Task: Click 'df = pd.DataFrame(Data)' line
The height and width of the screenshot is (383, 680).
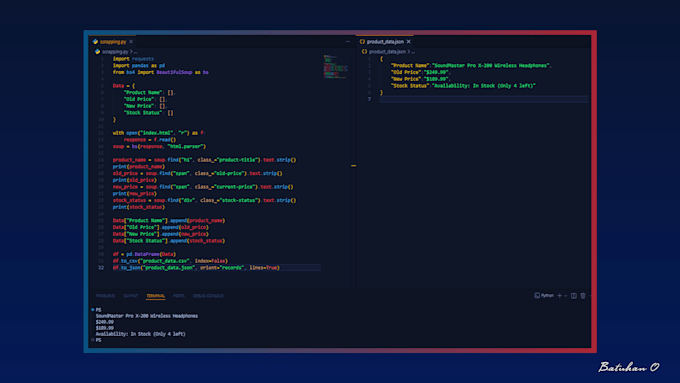Action: 144,254
